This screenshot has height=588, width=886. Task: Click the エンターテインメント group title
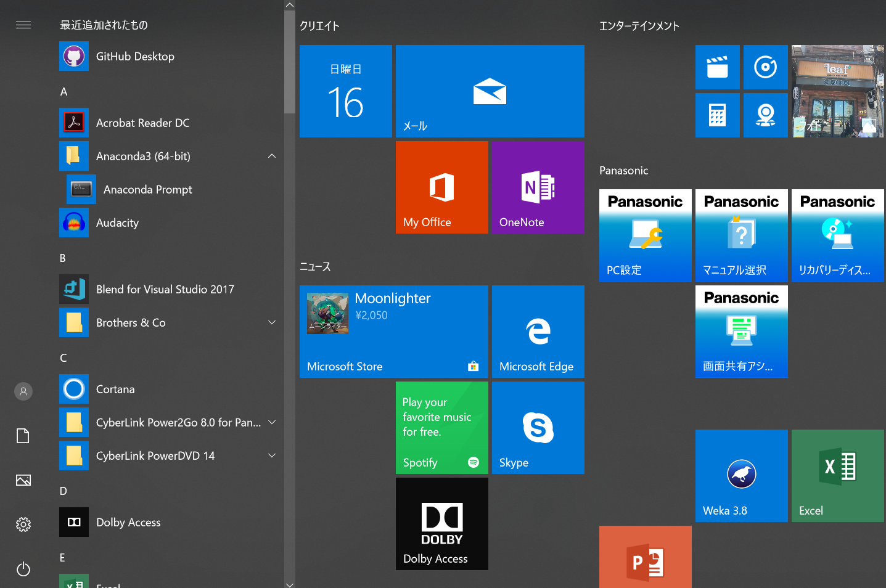[x=639, y=26]
